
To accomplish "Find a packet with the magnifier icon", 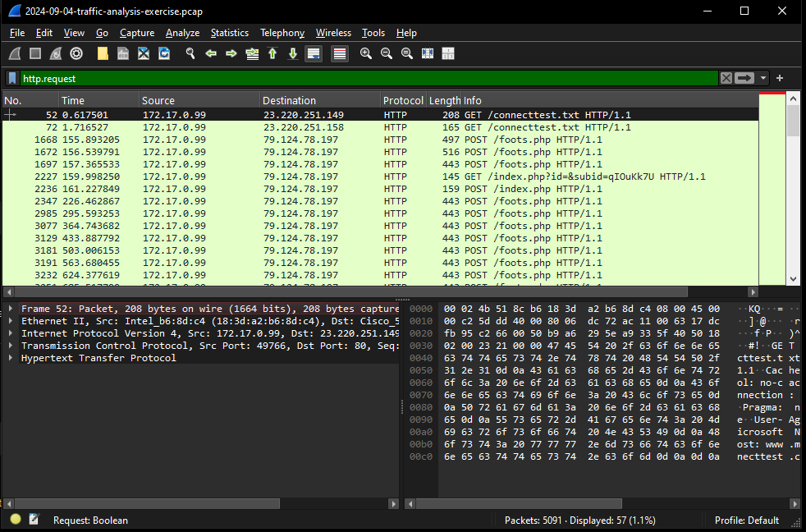I will pyautogui.click(x=190, y=53).
